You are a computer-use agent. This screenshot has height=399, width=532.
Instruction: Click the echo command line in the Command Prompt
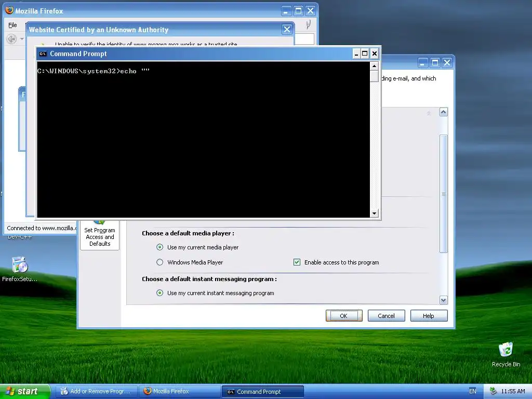click(94, 71)
